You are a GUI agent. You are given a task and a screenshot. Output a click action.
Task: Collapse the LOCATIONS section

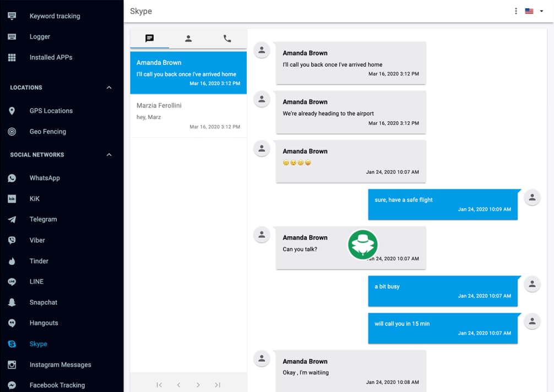click(108, 87)
